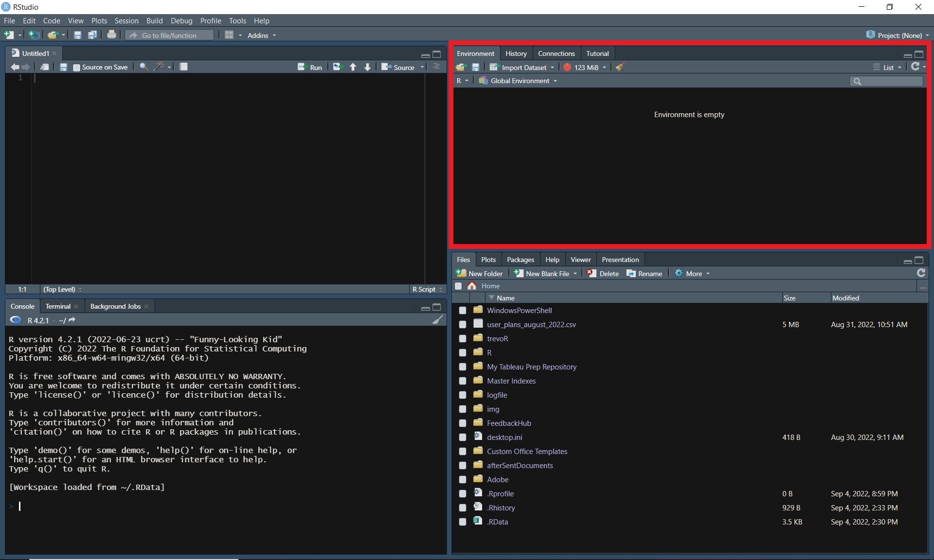Click the Open file icon in main toolbar
The height and width of the screenshot is (560, 934).
[53, 35]
